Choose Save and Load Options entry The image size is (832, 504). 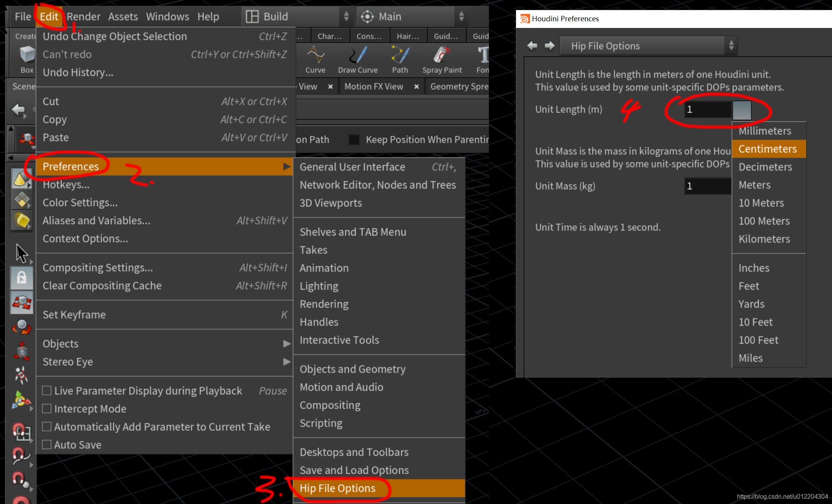point(379,470)
